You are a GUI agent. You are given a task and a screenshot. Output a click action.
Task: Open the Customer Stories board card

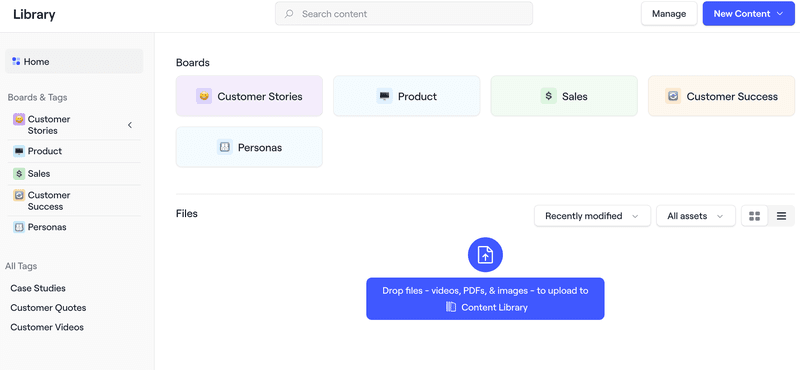[249, 96]
